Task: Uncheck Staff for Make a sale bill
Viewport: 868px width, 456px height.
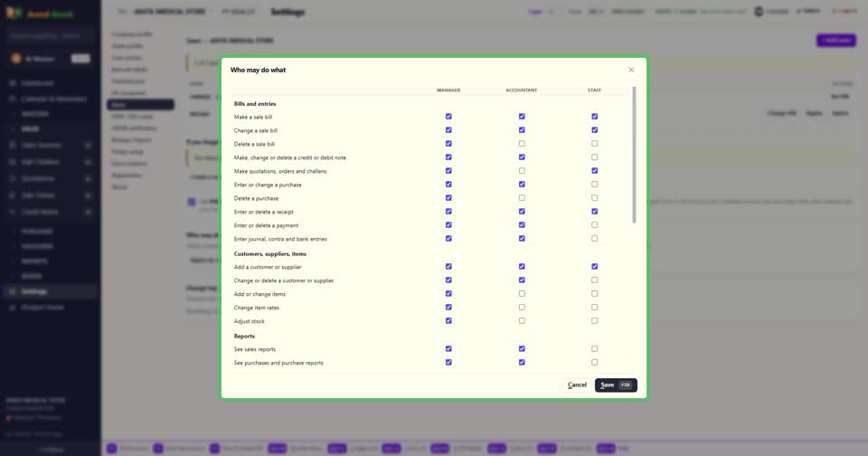Action: [595, 117]
